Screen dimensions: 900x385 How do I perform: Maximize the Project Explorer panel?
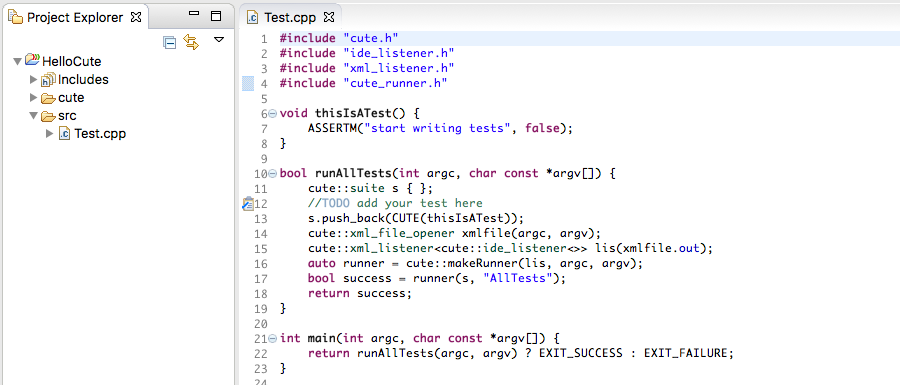(x=216, y=16)
